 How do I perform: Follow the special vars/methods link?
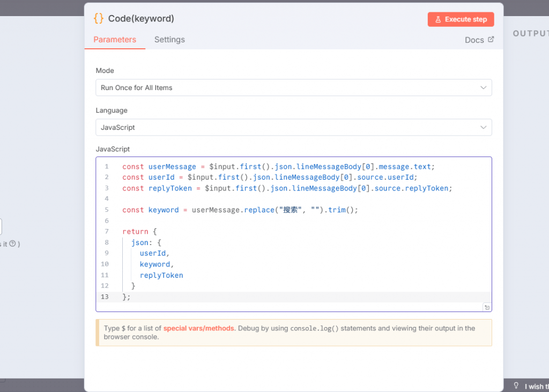point(199,328)
